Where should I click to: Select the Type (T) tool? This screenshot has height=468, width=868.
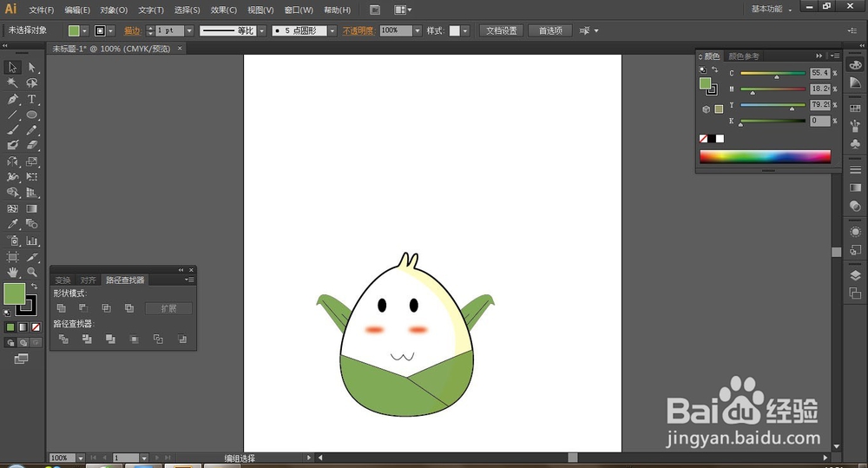[x=32, y=99]
